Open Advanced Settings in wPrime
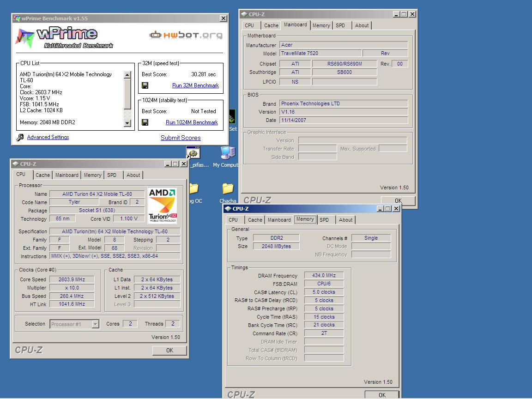Image resolution: width=532 pixels, height=399 pixels. (x=48, y=137)
